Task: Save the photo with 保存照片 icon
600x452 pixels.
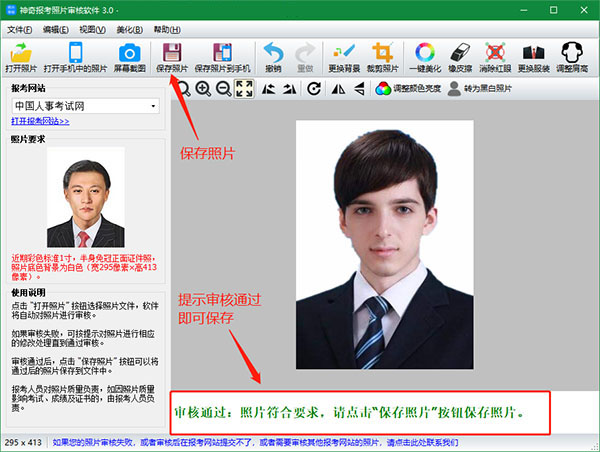Action: tap(171, 58)
